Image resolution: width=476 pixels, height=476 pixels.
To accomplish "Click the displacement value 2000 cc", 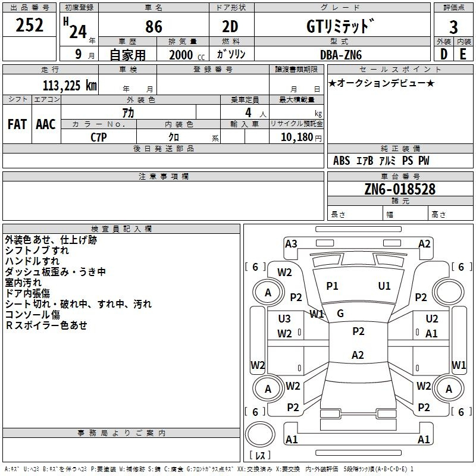I will coord(187,55).
